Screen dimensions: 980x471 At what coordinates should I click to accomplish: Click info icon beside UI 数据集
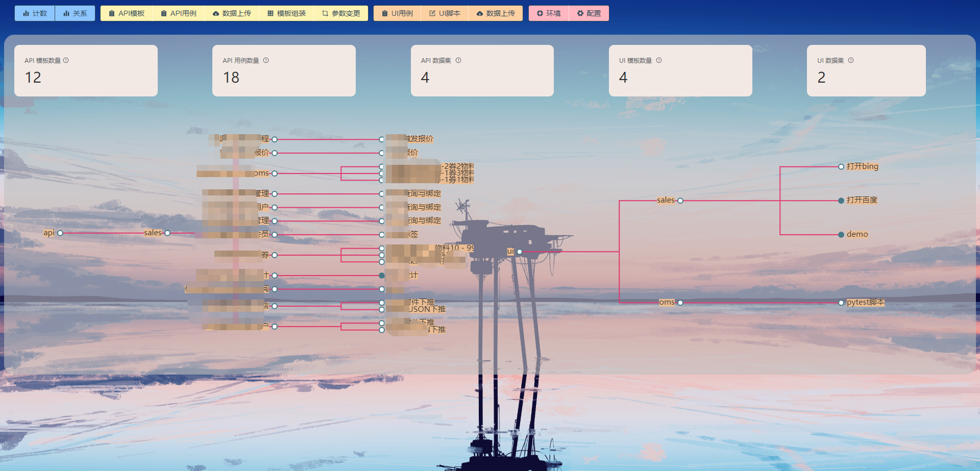(x=851, y=60)
